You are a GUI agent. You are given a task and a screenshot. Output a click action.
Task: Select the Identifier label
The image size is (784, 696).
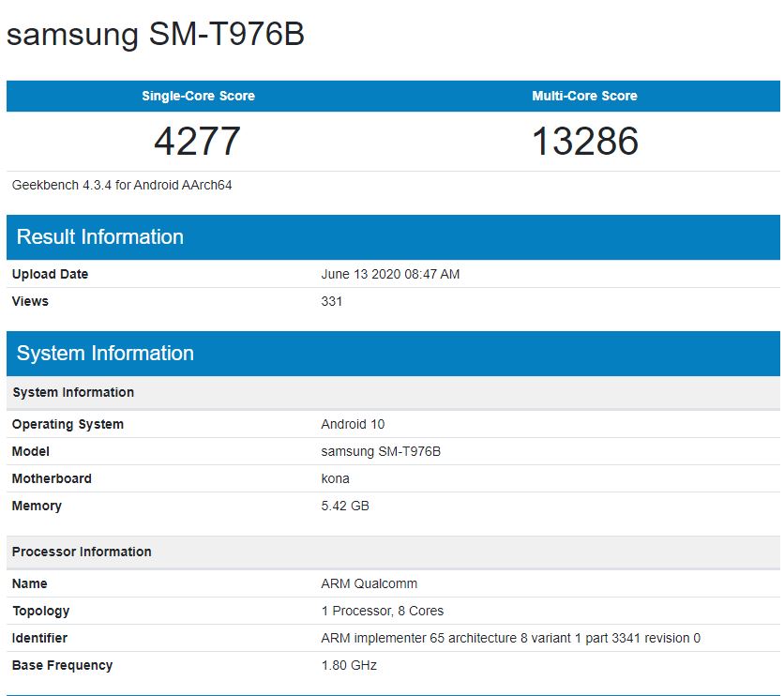39,638
